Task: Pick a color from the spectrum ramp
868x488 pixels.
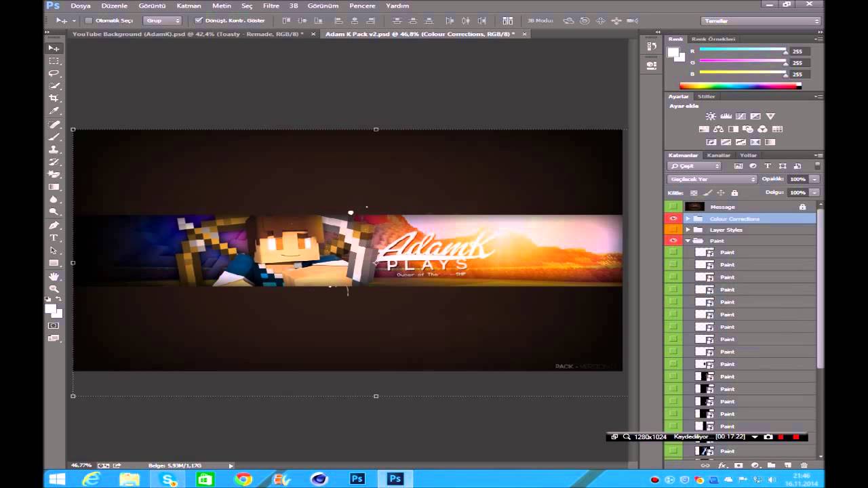Action: pyautogui.click(x=741, y=86)
